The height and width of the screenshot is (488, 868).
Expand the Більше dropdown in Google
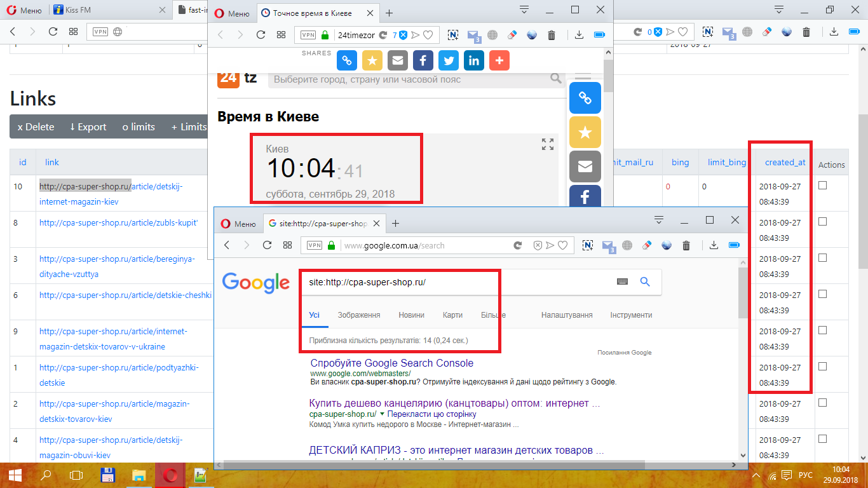(x=493, y=315)
